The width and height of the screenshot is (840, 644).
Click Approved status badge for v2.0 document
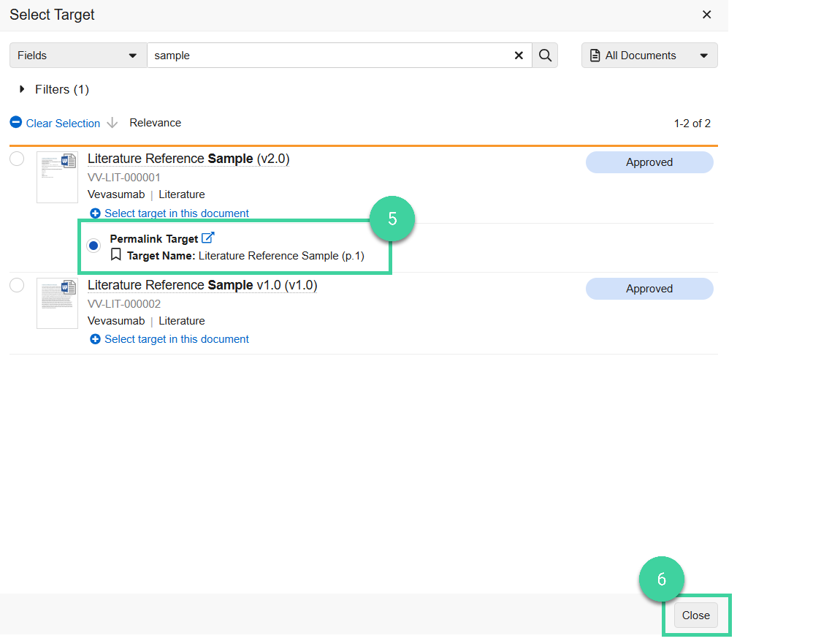point(649,162)
